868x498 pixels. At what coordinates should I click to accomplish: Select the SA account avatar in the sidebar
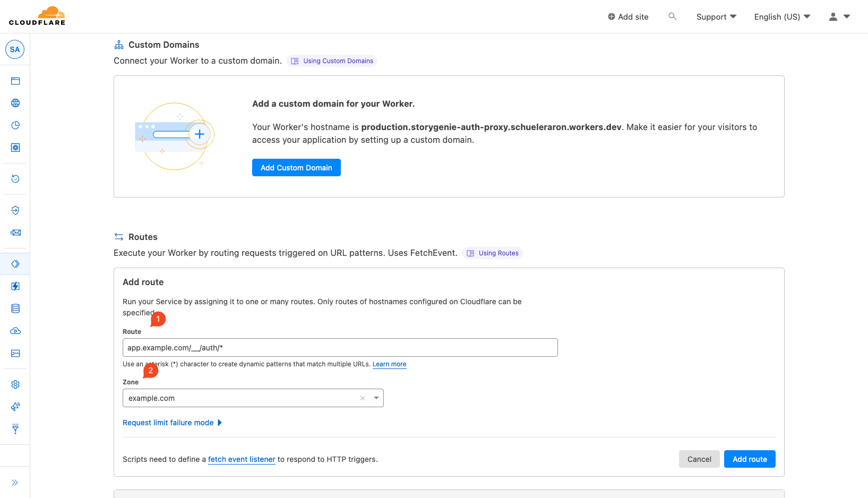point(15,49)
